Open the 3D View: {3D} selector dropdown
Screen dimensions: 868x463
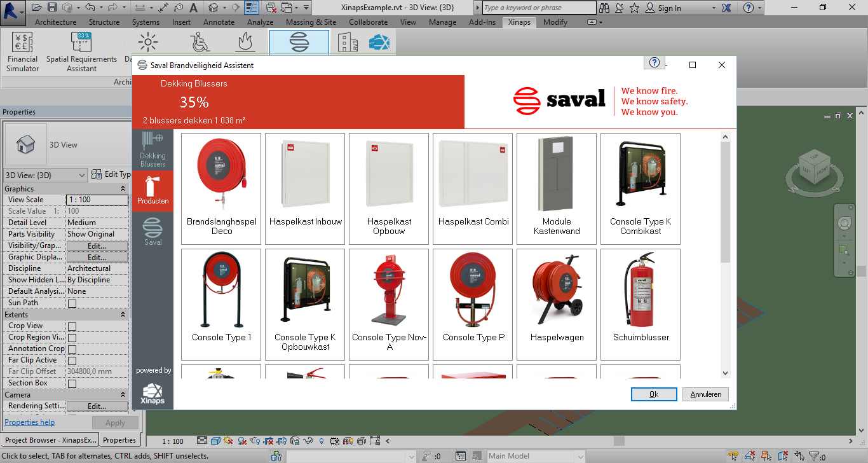coord(45,175)
